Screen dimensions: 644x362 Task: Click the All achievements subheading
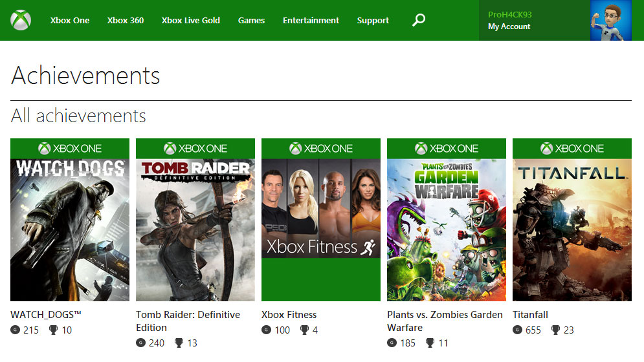[78, 116]
